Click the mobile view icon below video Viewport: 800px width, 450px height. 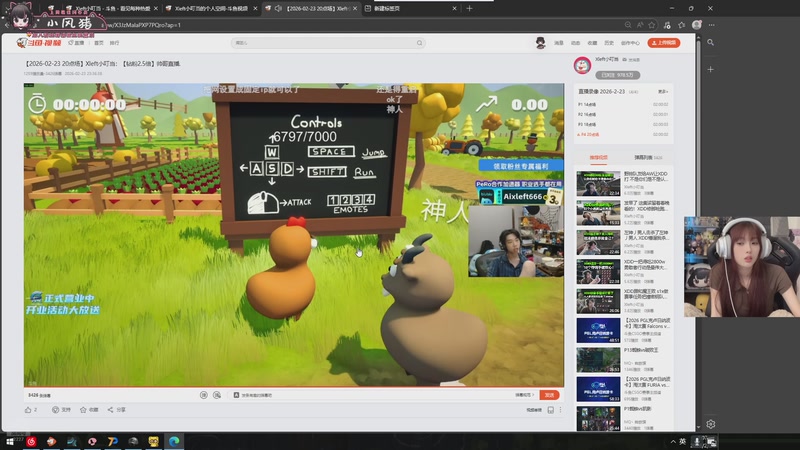click(551, 410)
